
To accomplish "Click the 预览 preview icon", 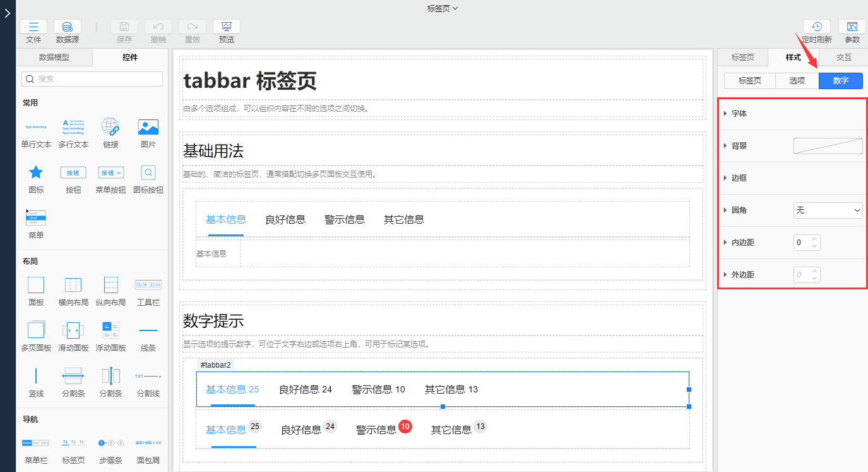I will 226,27.
